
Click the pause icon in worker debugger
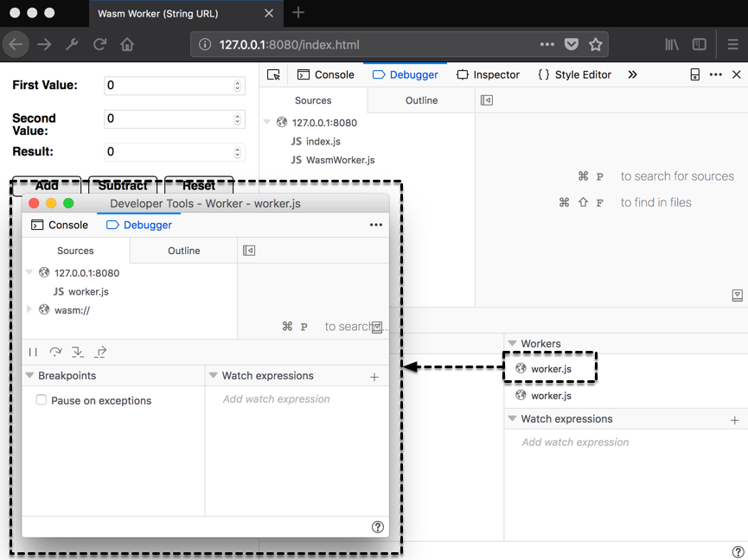33,352
